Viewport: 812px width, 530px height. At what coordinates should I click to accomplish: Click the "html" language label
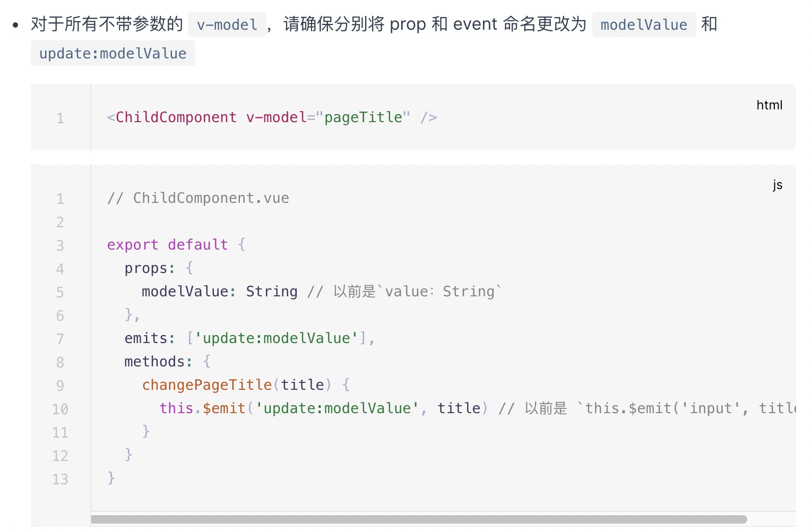click(769, 105)
